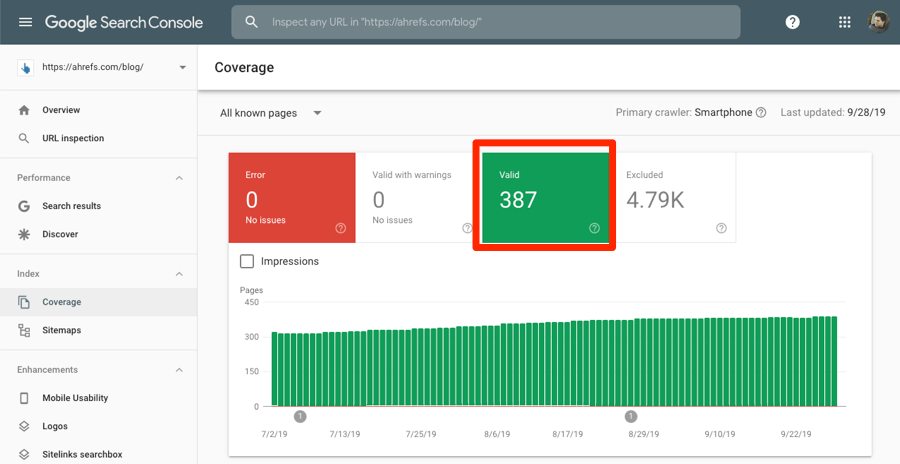Click help icon on Error card
Viewport: 900px width, 464px height.
[340, 228]
